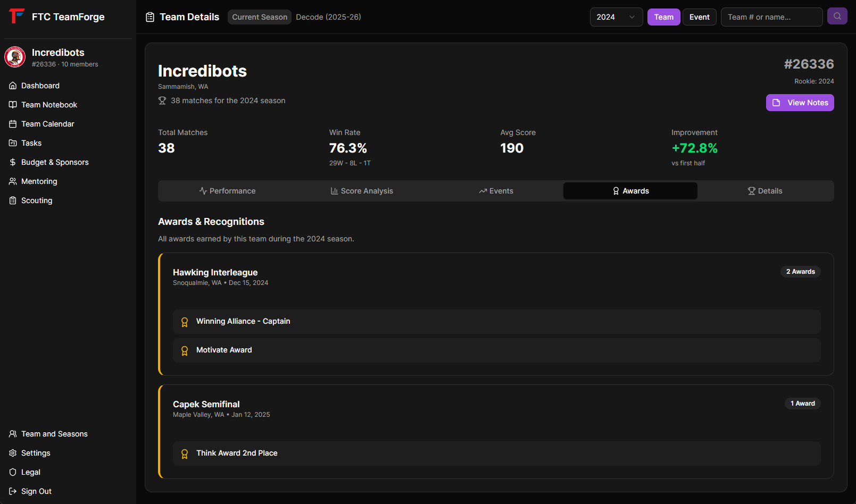Switch to the Performance tab
This screenshot has width=856, height=504.
(x=227, y=191)
